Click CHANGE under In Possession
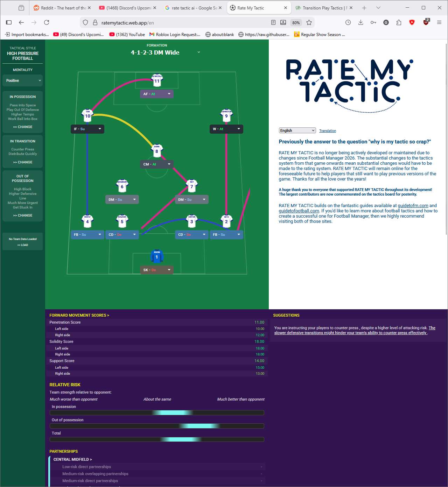Image resolution: width=448 pixels, height=487 pixels. click(x=22, y=127)
